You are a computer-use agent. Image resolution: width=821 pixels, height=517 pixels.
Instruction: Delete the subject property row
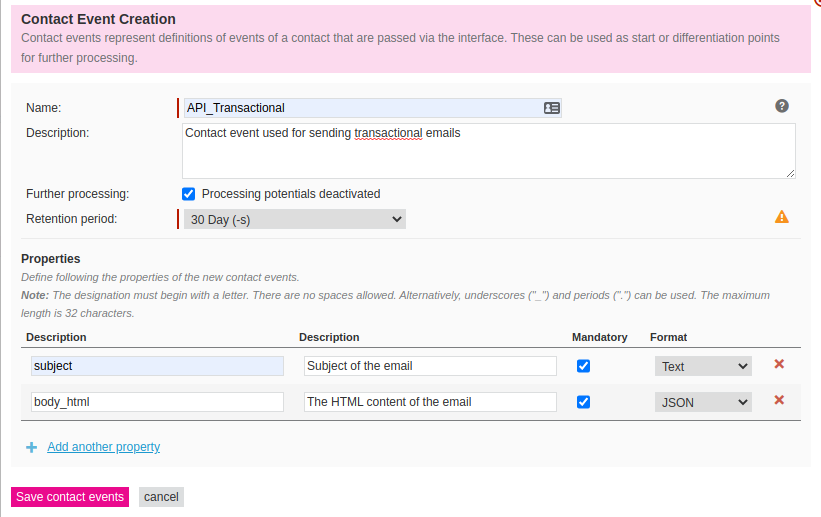(779, 364)
